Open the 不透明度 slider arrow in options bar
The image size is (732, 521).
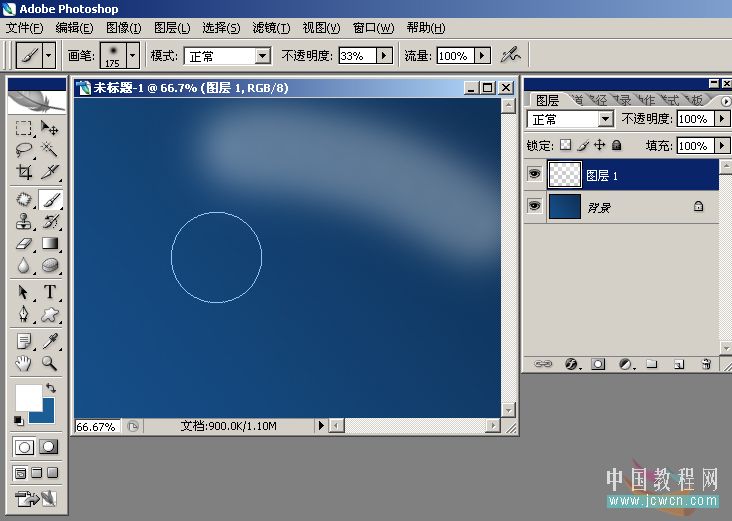(384, 56)
